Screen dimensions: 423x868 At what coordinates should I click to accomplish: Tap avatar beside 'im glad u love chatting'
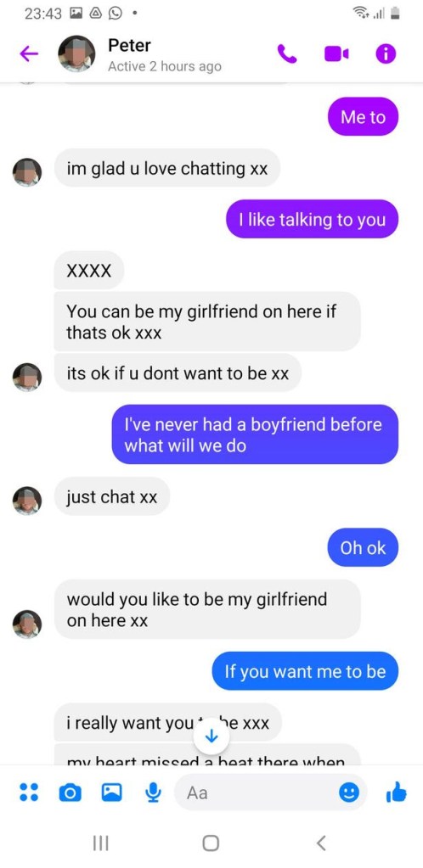tap(27, 172)
